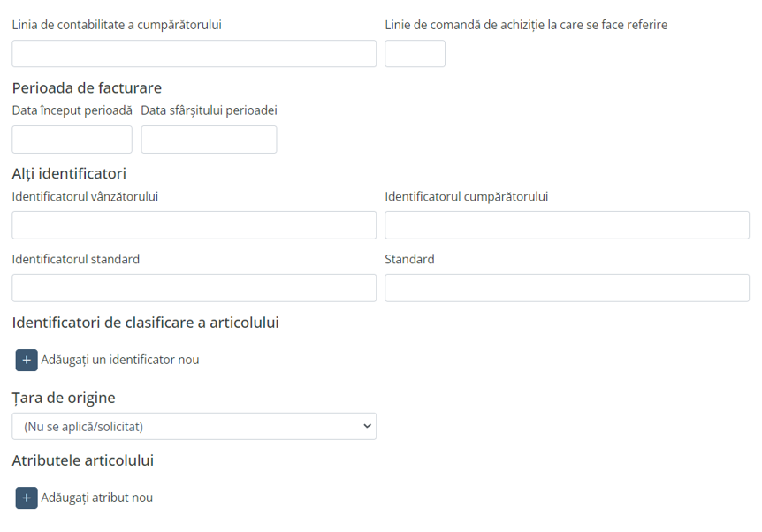Focus the Identificatorul cumpărătorului text box
Viewport: 762px width, 532px height.
[567, 225]
